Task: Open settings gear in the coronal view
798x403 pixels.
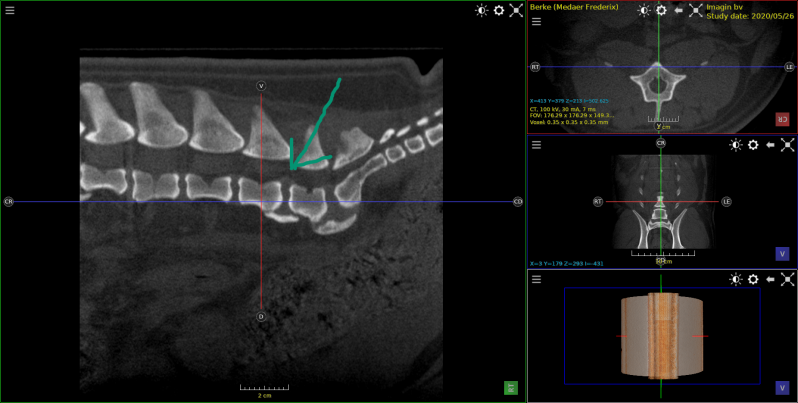Action: [x=753, y=145]
